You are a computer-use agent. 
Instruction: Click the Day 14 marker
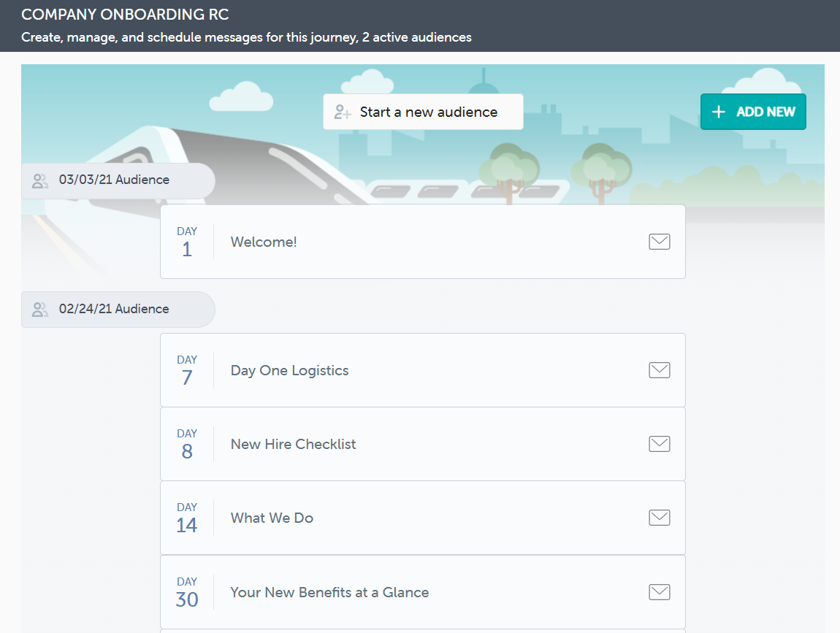tap(187, 518)
